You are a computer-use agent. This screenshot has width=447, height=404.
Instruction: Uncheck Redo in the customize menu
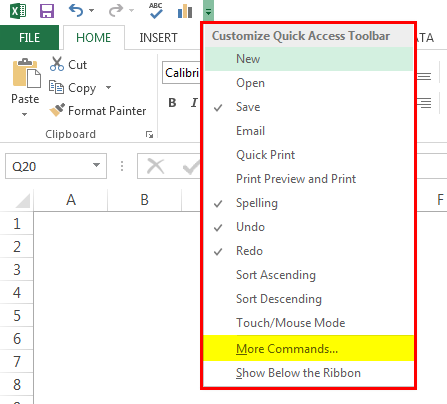(309, 251)
